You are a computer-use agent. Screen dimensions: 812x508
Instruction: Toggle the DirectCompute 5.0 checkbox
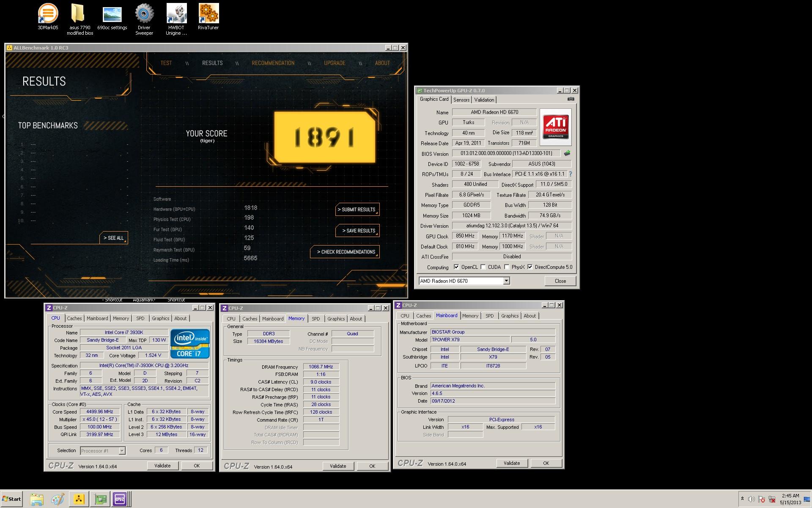530,267
